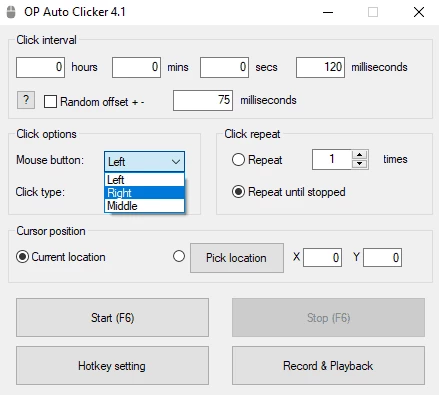This screenshot has height=395, width=439.
Task: Click the Start (F6) button
Action: (x=112, y=318)
